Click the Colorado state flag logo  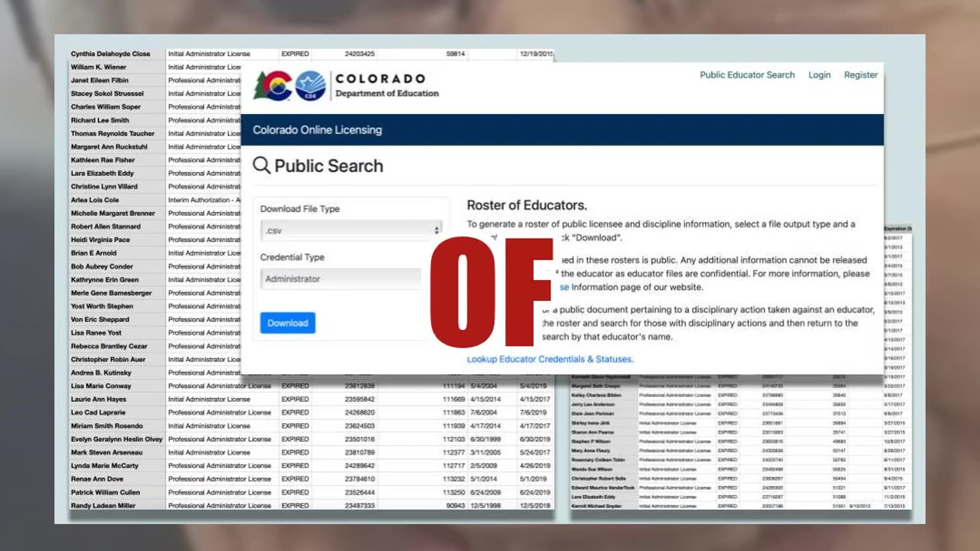(x=273, y=85)
